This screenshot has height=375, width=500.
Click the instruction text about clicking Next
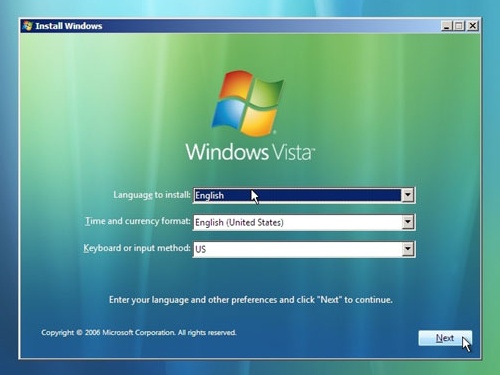pyautogui.click(x=251, y=300)
